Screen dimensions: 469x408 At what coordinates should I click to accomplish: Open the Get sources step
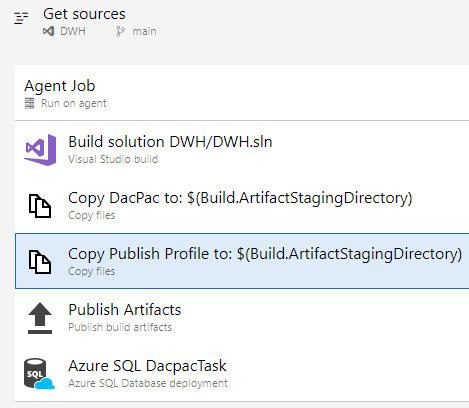pyautogui.click(x=84, y=14)
